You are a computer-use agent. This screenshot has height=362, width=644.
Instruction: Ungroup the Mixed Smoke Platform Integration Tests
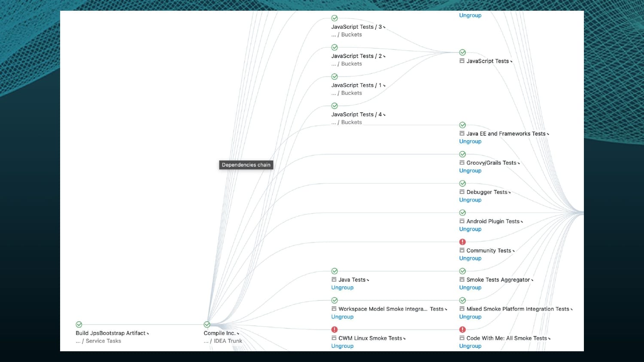point(470,317)
